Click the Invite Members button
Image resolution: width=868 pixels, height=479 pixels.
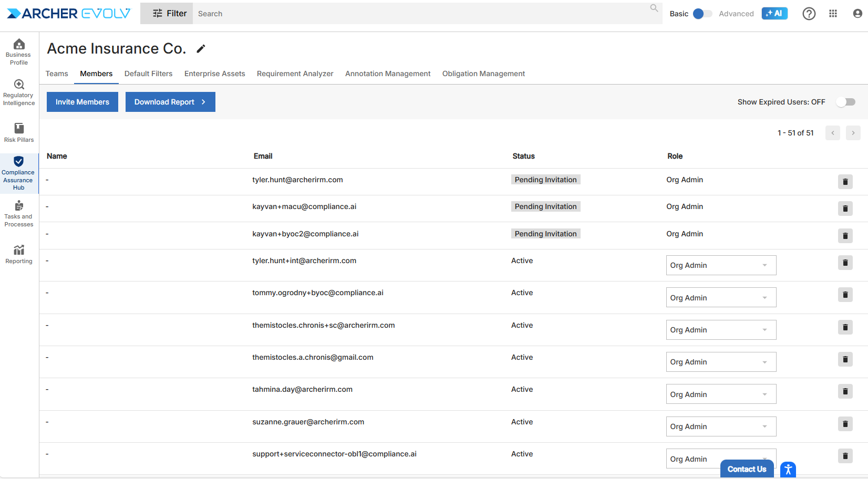click(x=82, y=102)
